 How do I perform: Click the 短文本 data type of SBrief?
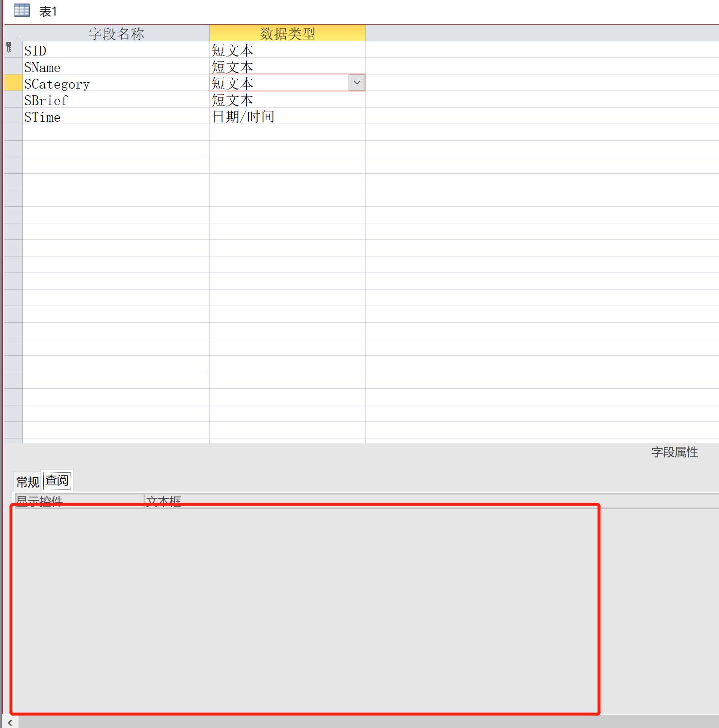tap(287, 100)
